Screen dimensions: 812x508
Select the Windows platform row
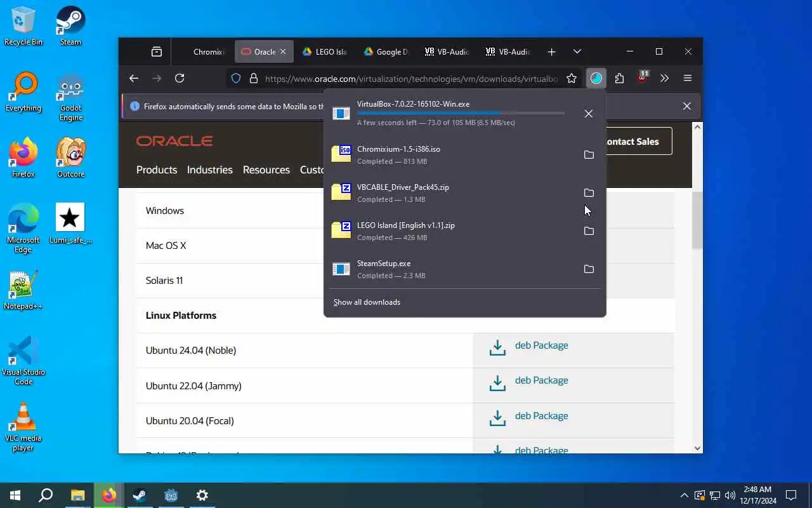[230, 211]
